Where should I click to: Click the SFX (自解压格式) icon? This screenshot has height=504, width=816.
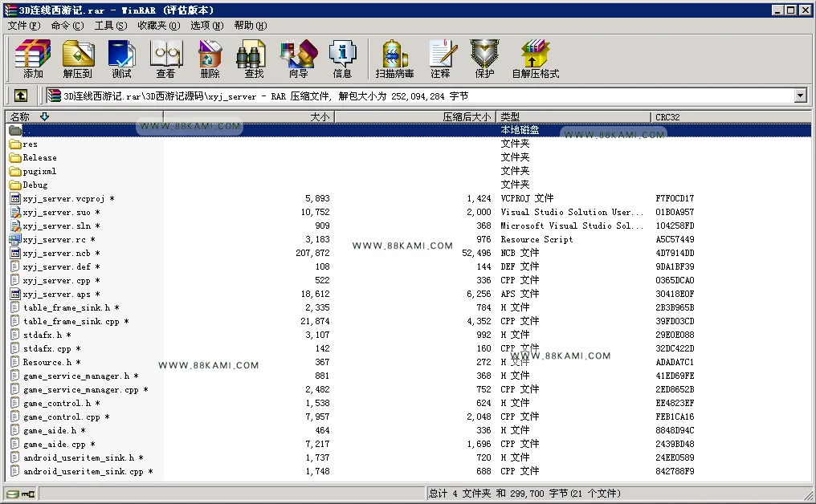pyautogui.click(x=536, y=59)
